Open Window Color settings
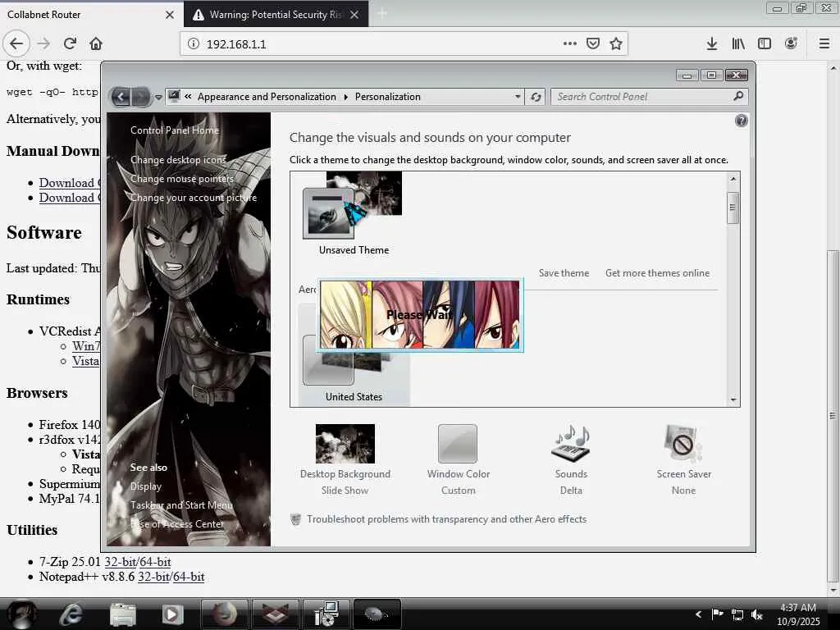The width and height of the screenshot is (840, 630). (458, 459)
